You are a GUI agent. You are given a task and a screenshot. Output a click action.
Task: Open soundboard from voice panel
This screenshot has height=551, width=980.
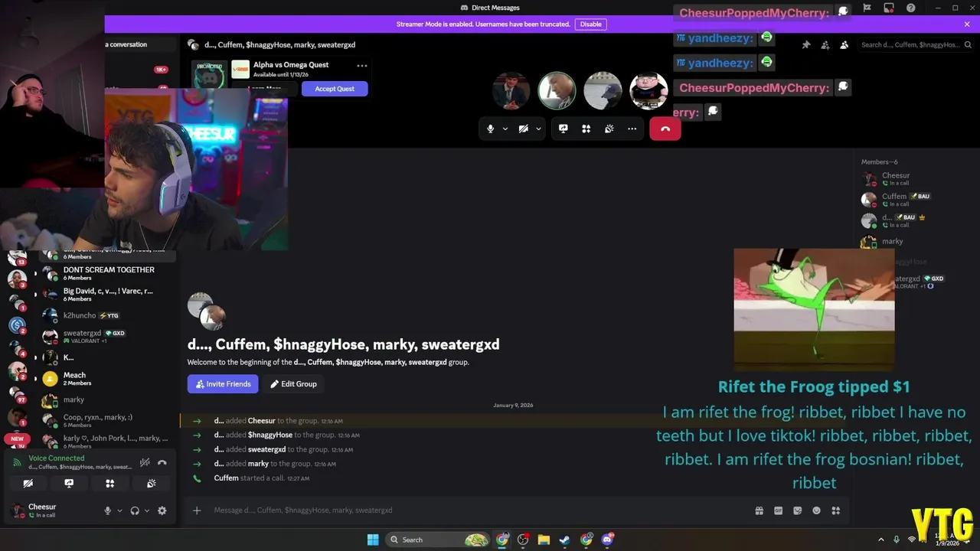pos(152,484)
